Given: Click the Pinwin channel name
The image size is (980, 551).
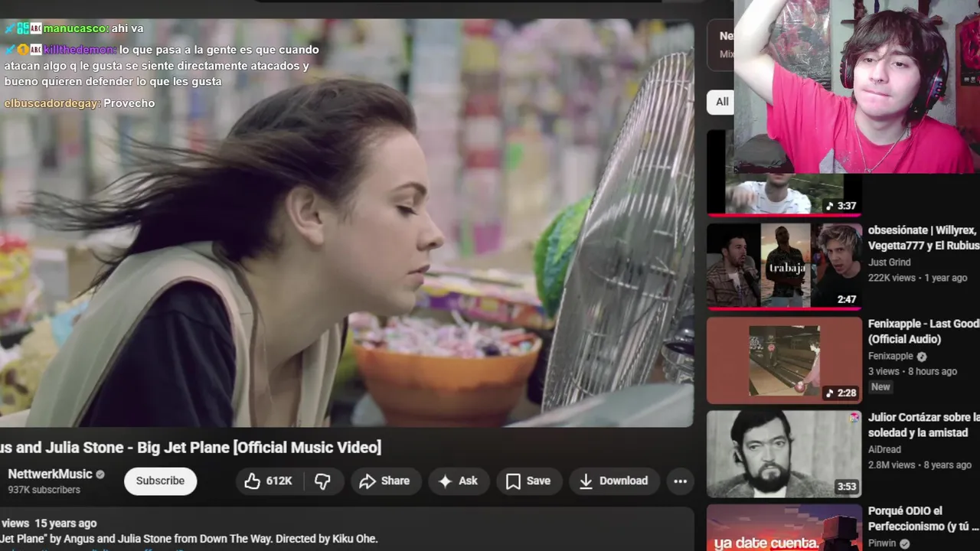Looking at the screenshot, I should [882, 543].
